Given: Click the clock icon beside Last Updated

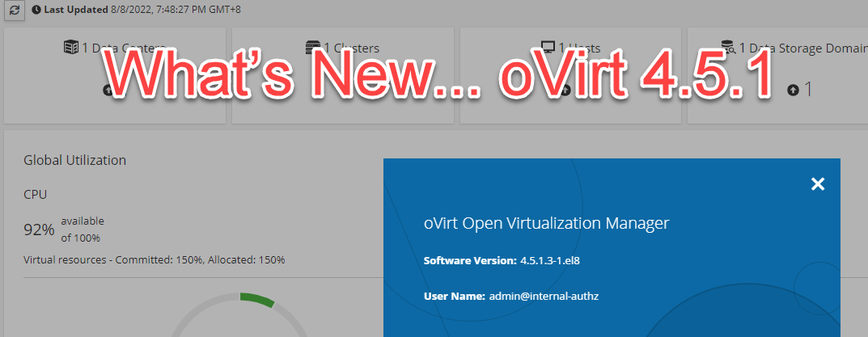Looking at the screenshot, I should coord(36,10).
